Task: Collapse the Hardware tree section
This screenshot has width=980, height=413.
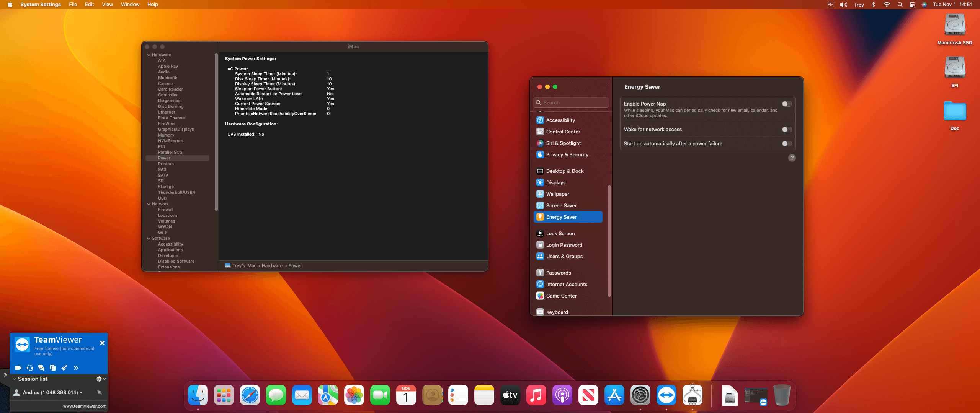Action: point(149,55)
